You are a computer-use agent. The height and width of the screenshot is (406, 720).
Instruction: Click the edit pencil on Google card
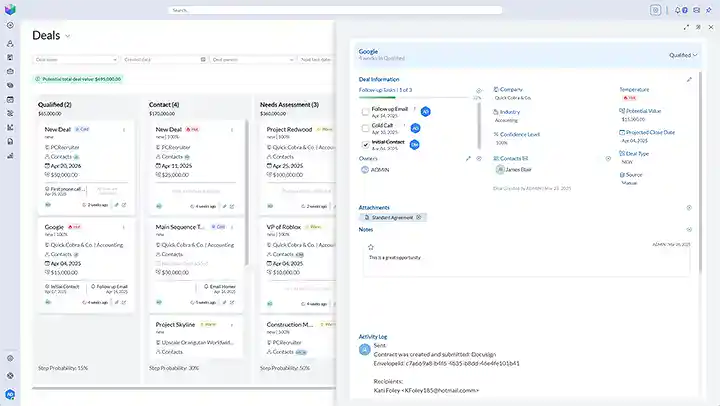[x=117, y=302]
